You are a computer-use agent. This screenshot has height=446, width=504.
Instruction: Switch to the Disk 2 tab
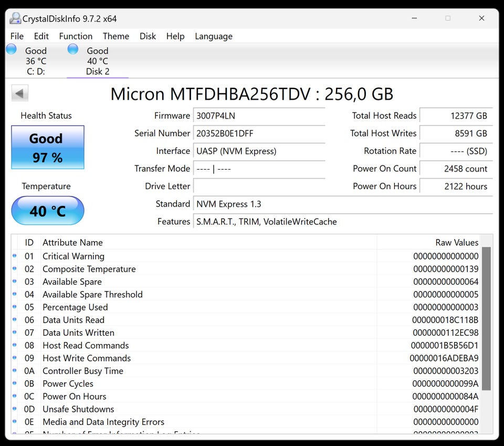98,61
